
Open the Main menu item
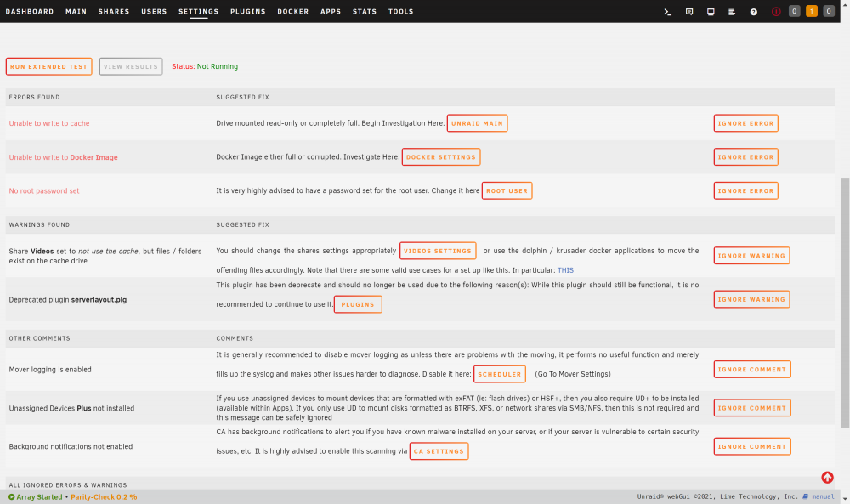tap(76, 11)
